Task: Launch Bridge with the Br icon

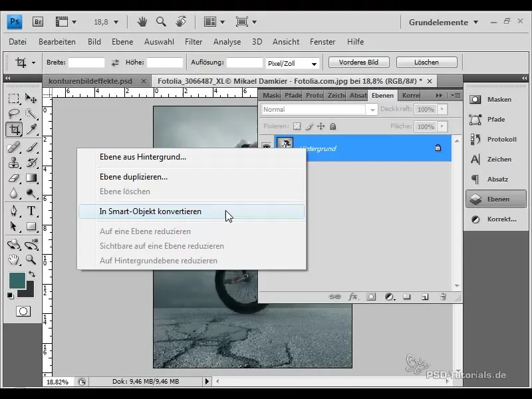Action: click(38, 22)
